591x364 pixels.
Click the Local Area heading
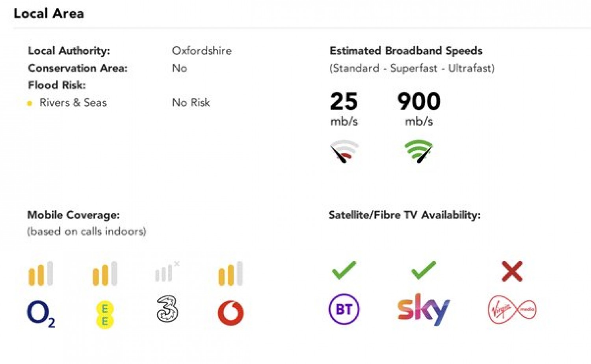[48, 13]
